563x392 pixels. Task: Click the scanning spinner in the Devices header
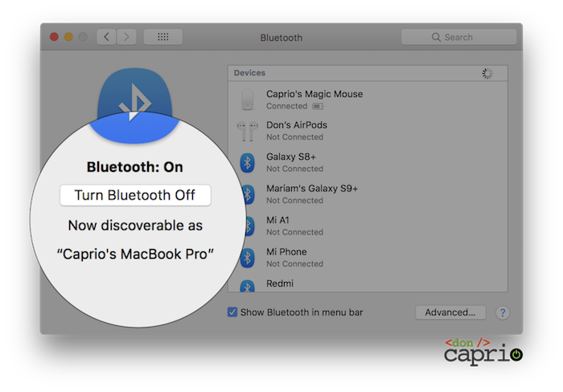click(x=487, y=73)
